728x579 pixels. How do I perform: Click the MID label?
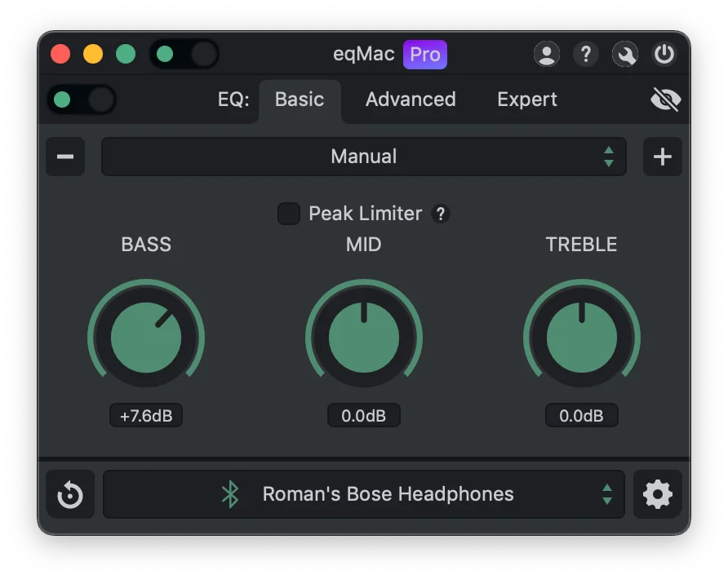pyautogui.click(x=363, y=245)
